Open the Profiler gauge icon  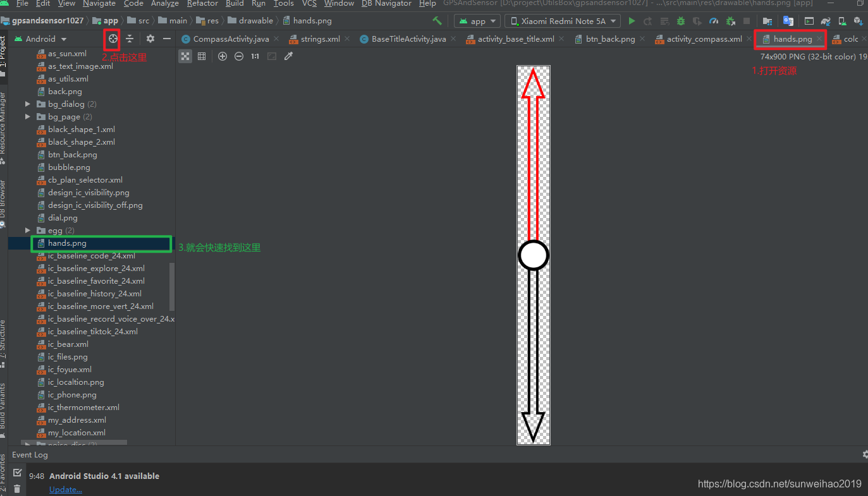(x=714, y=21)
